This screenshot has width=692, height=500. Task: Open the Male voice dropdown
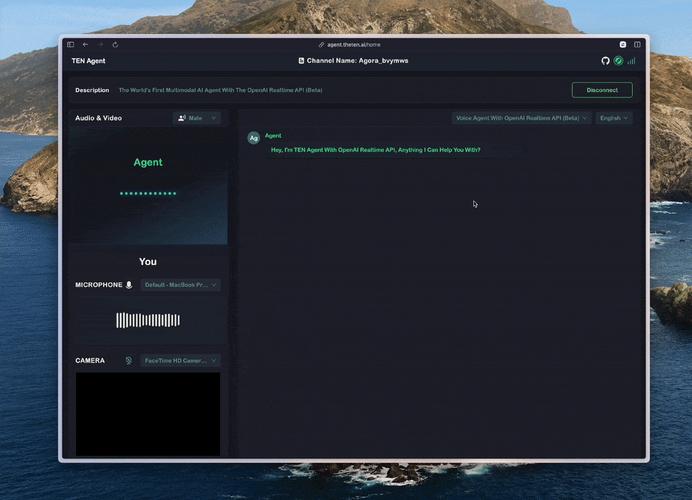[x=197, y=118]
